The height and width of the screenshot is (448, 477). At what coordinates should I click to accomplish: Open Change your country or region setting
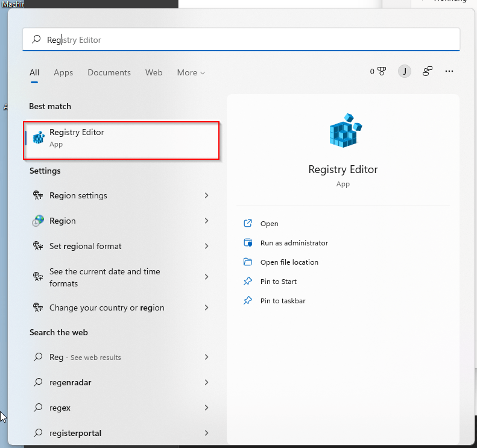[x=107, y=308]
